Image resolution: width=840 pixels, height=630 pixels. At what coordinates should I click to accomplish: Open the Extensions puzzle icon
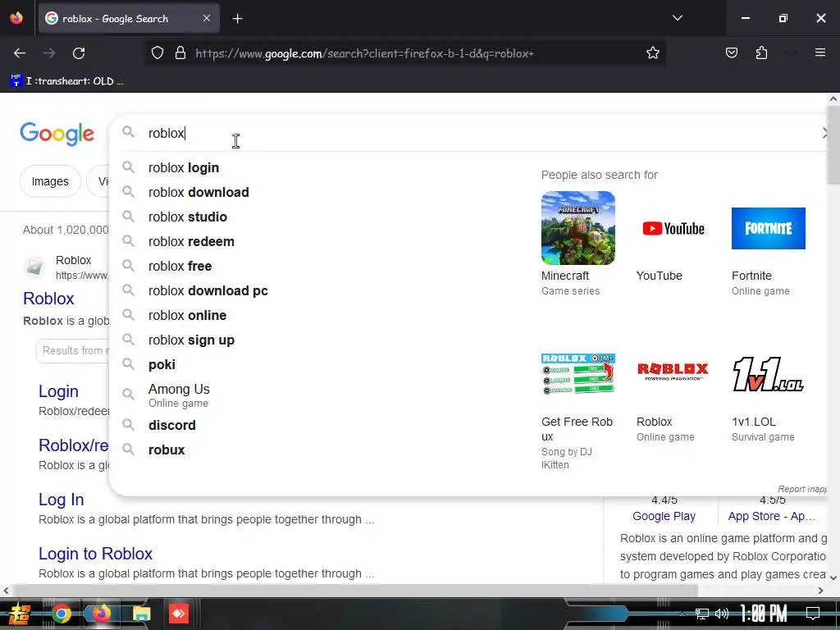[x=761, y=52]
